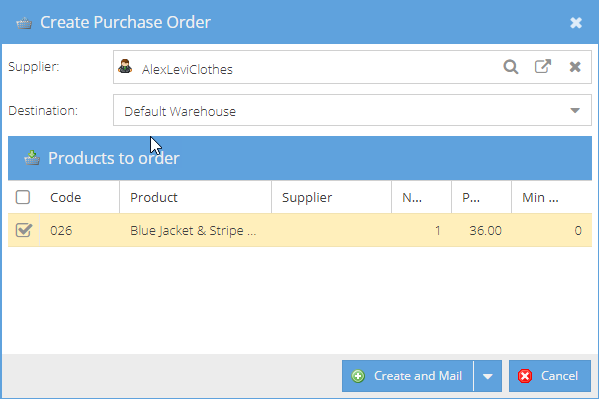Expand the Destination dropdown arrow
Screen dimensions: 599x399
point(575,110)
